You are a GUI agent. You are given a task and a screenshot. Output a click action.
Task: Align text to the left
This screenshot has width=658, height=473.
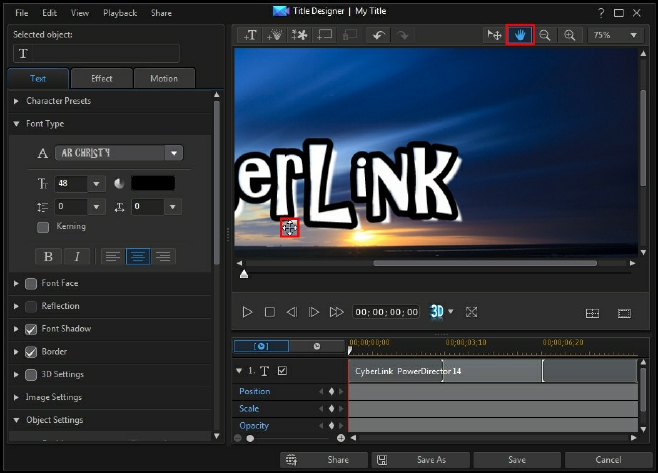[x=112, y=256]
